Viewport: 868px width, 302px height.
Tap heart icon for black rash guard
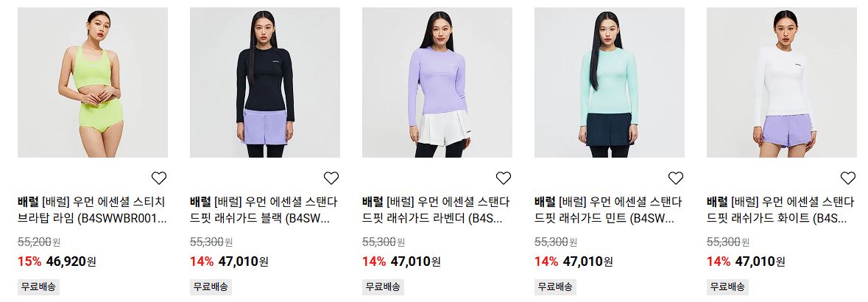331,178
